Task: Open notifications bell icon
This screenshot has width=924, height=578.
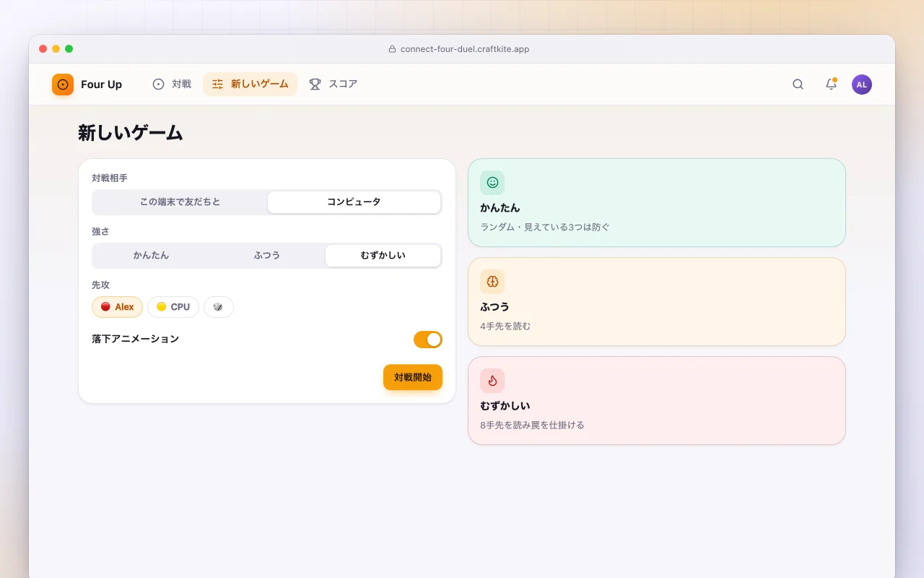Action: 831,85
